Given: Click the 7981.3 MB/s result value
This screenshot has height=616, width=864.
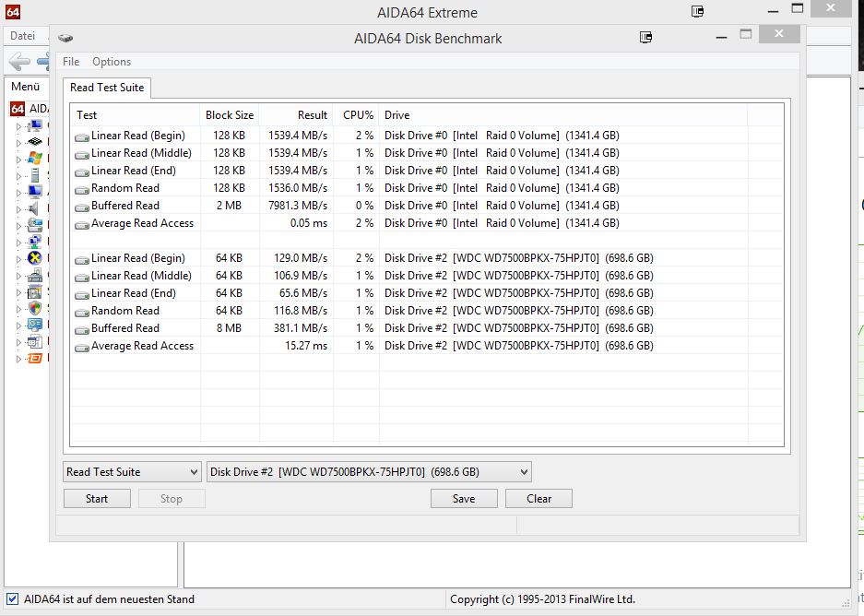Looking at the screenshot, I should click(x=298, y=206).
